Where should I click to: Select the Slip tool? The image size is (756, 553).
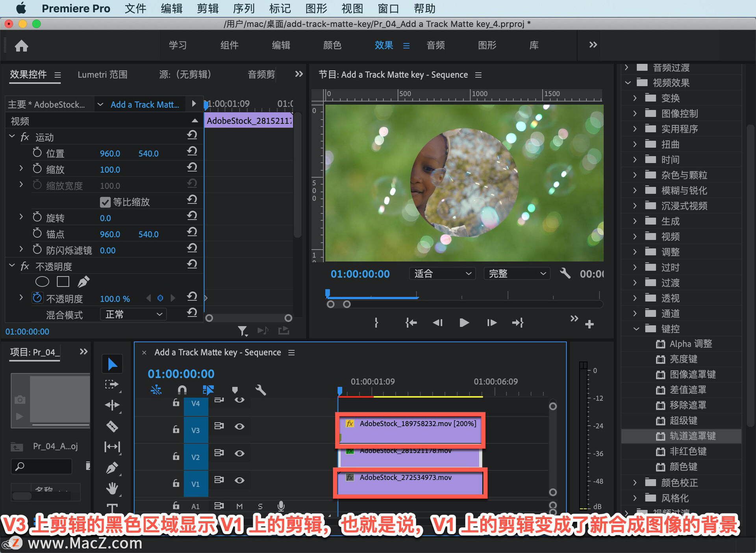coord(112,447)
